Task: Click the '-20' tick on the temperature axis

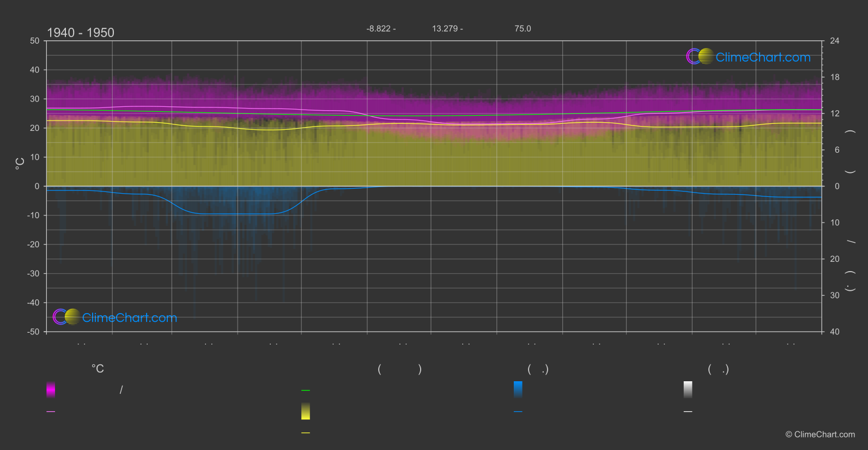Action: click(x=33, y=244)
